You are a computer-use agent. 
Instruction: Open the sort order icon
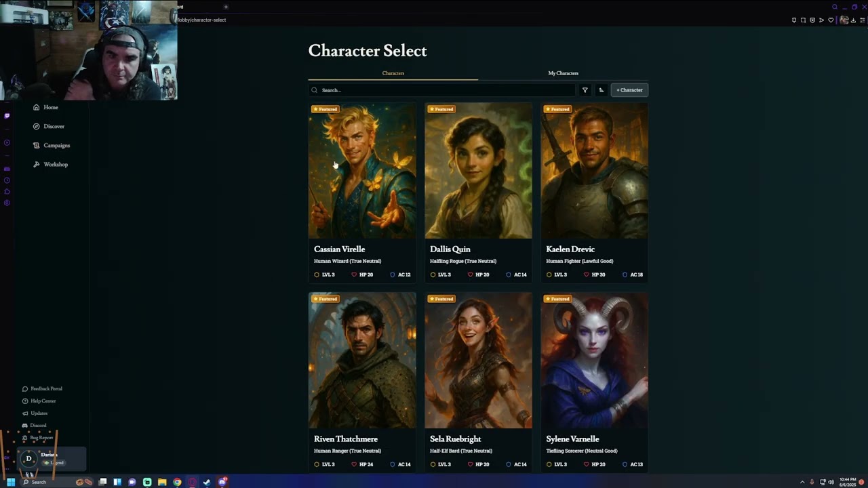[601, 90]
